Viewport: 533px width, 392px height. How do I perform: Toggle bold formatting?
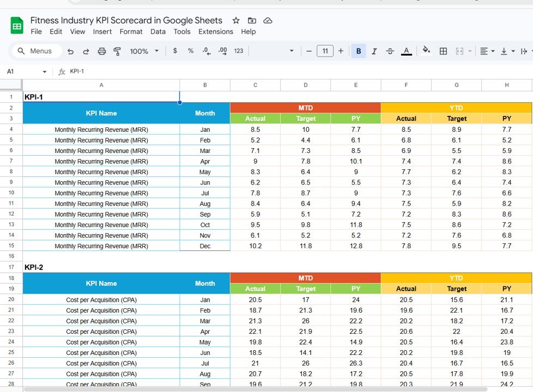click(358, 51)
